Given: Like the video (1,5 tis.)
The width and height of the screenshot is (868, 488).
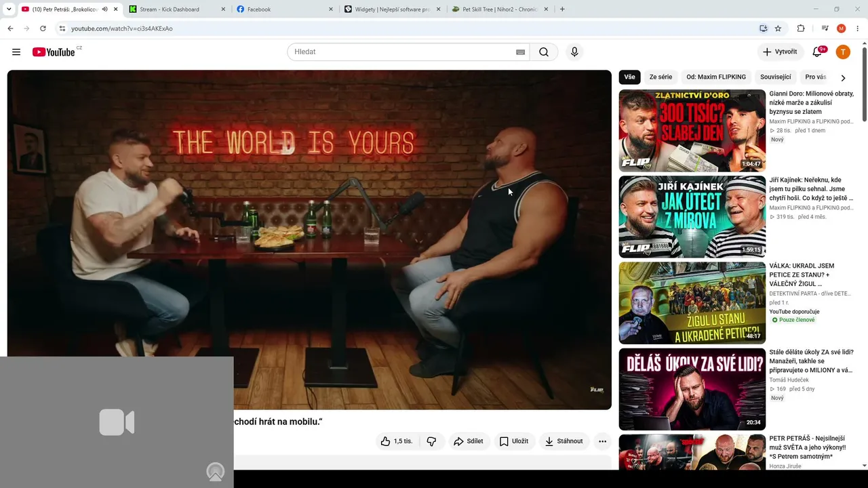Looking at the screenshot, I should (x=397, y=441).
